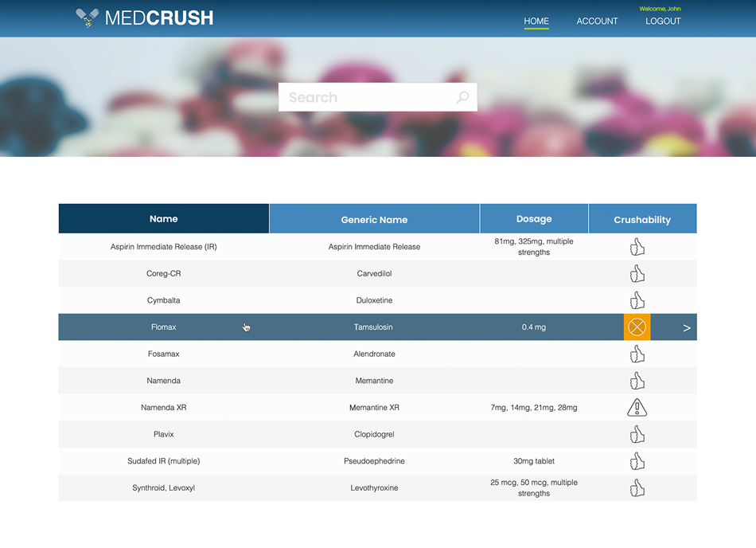Select the Synthroid, Levoxyl name
The height and width of the screenshot is (548, 756).
(x=163, y=487)
